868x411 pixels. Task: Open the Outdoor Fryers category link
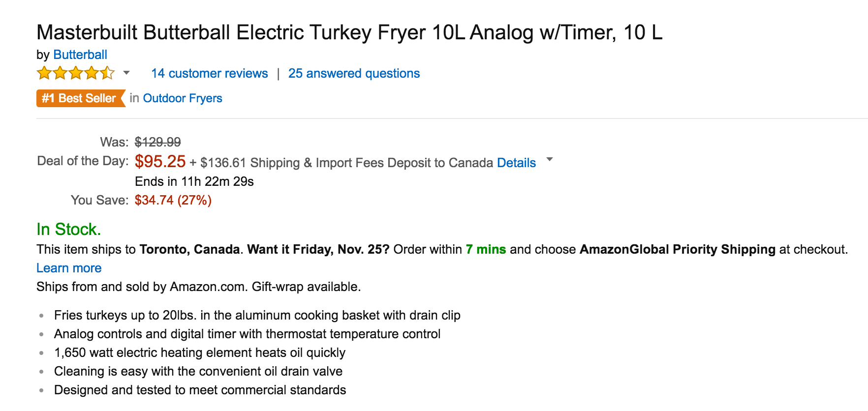point(183,98)
